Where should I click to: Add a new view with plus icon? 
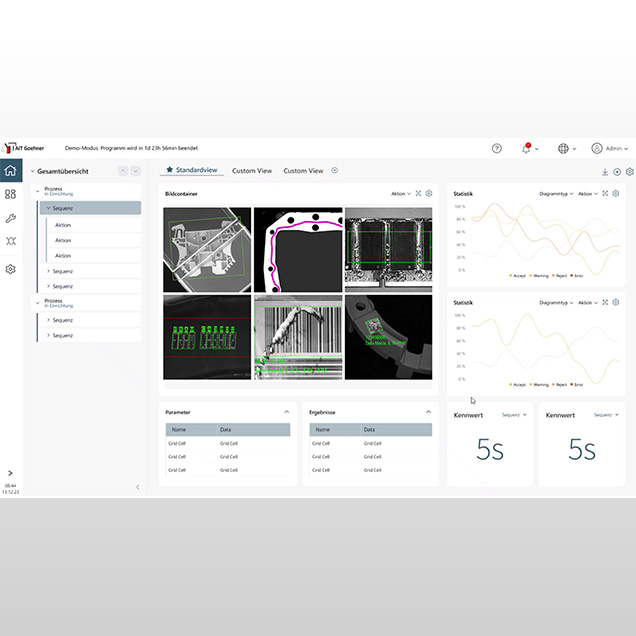coord(335,171)
